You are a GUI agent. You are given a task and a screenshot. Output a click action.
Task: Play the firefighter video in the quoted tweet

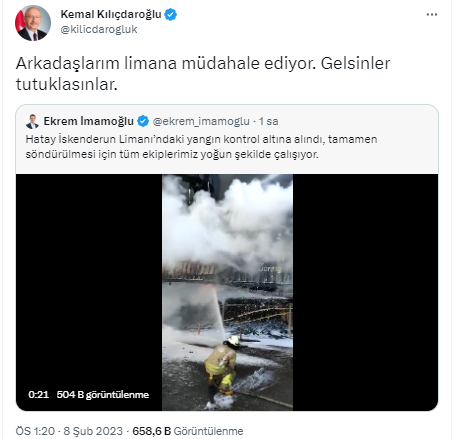(227, 292)
